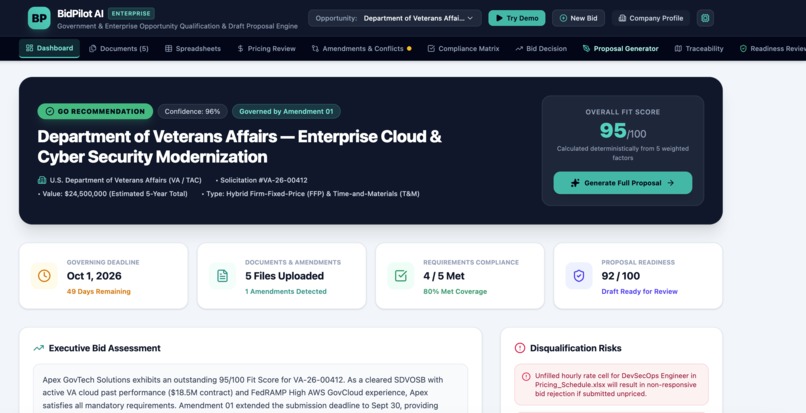Select the Dashboard tab
This screenshot has width=806, height=413.
[49, 48]
